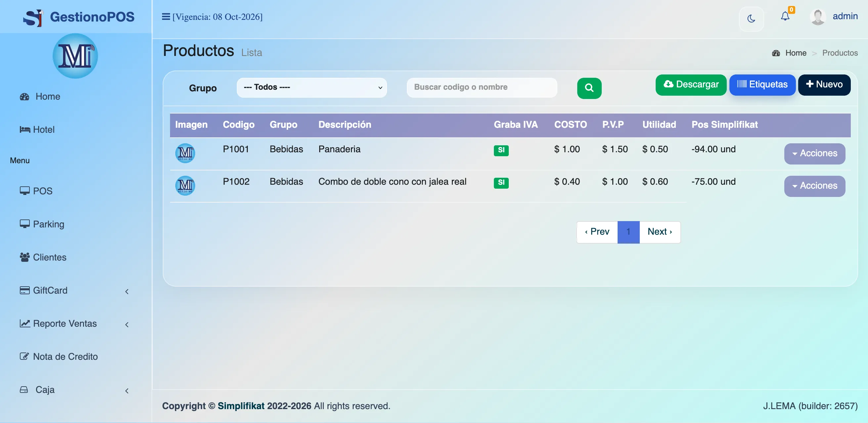Switch to dark mode with moon icon
Screen dimensions: 868x423
pos(751,19)
